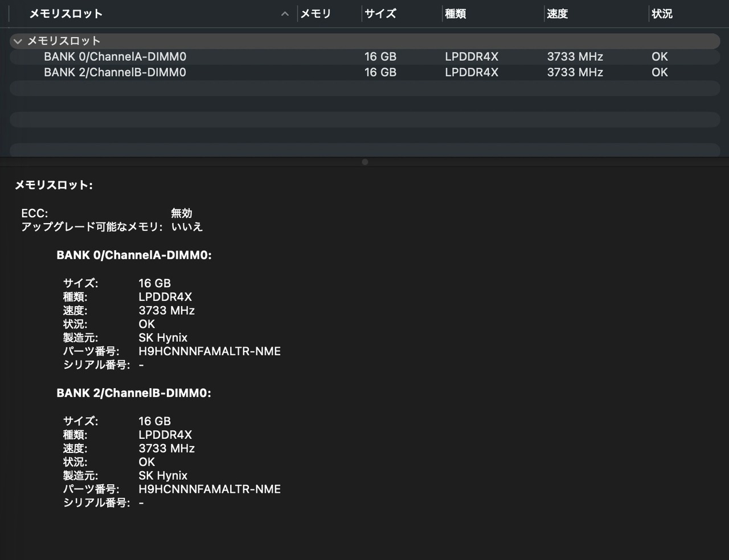Screen dimensions: 729x560
Task: Click the 3733 MHz cell in BANK 0 row
Action: (x=575, y=56)
